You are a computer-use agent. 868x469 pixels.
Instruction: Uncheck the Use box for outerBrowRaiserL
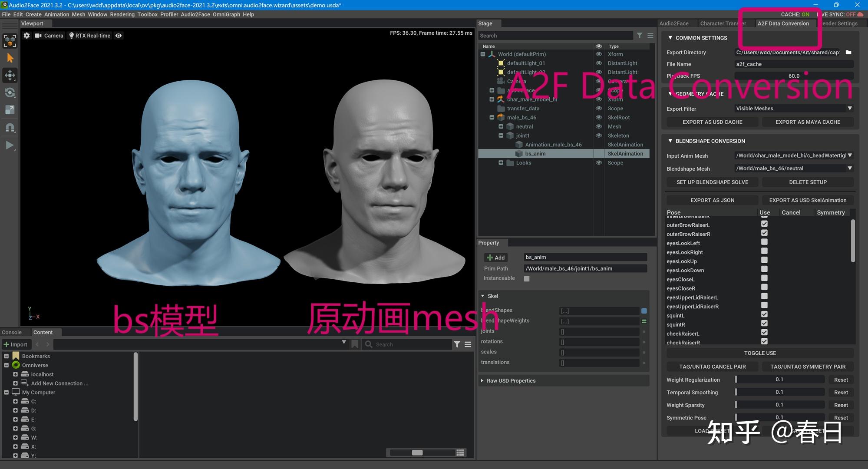pyautogui.click(x=764, y=224)
